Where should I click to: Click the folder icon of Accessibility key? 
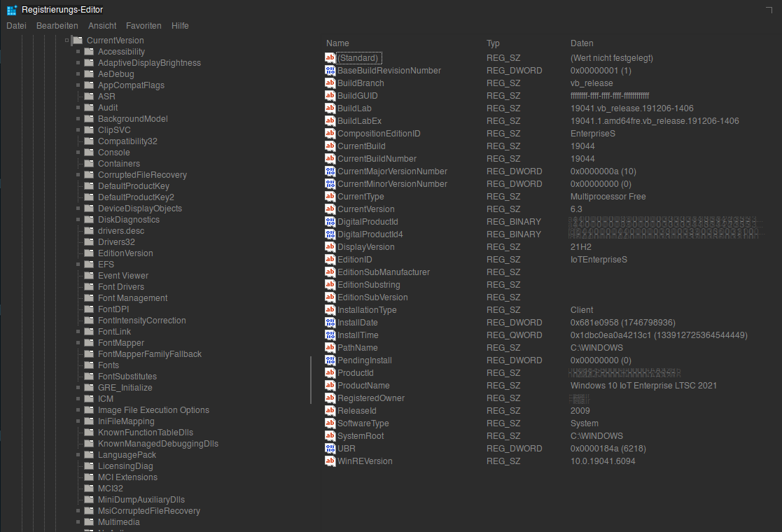tap(90, 51)
